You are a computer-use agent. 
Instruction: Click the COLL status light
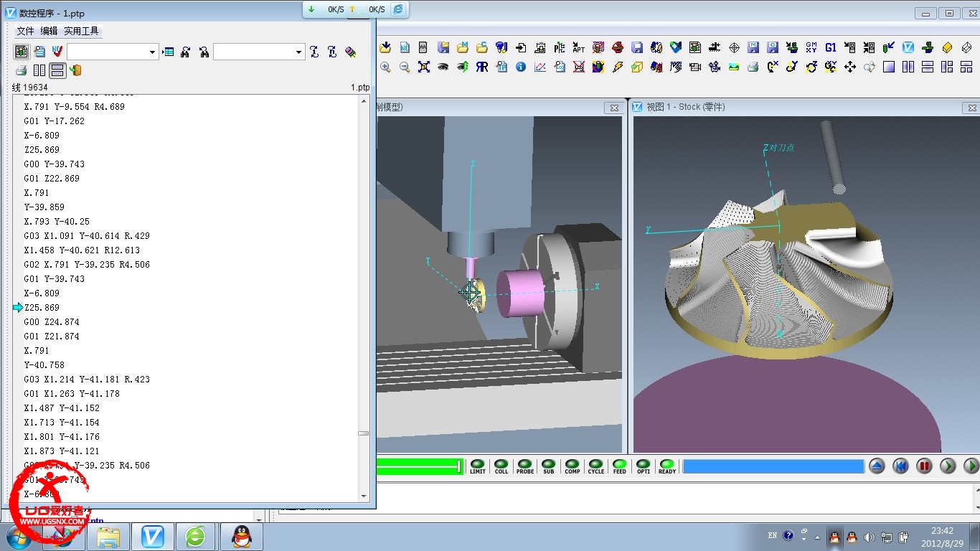click(x=501, y=466)
